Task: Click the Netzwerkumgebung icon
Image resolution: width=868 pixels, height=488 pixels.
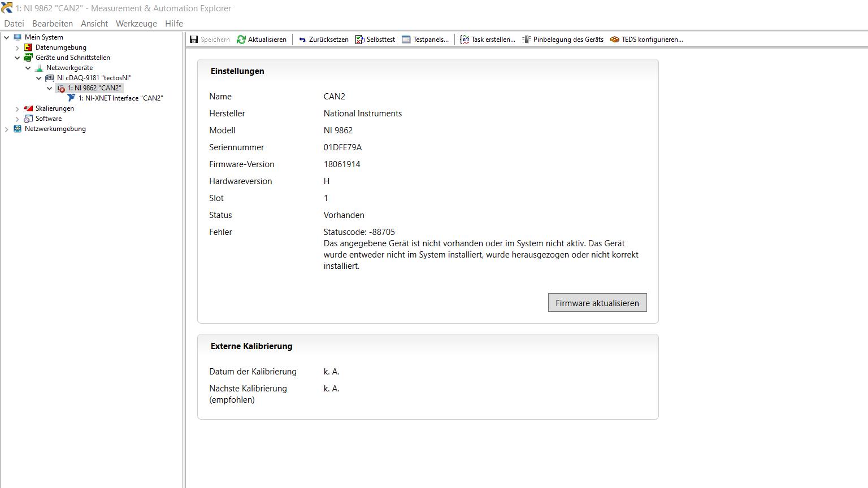Action: [18, 129]
